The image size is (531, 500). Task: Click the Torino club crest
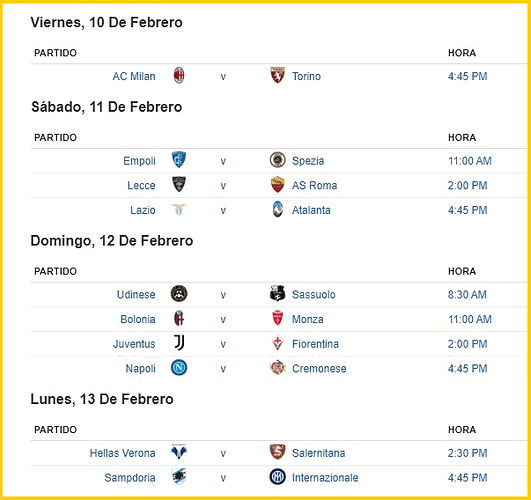[277, 75]
